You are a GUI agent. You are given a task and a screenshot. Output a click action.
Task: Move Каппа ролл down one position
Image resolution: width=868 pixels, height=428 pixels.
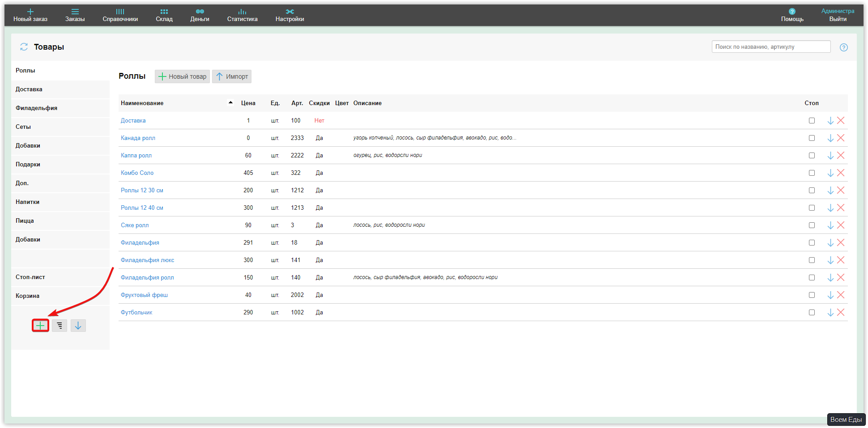[830, 155]
